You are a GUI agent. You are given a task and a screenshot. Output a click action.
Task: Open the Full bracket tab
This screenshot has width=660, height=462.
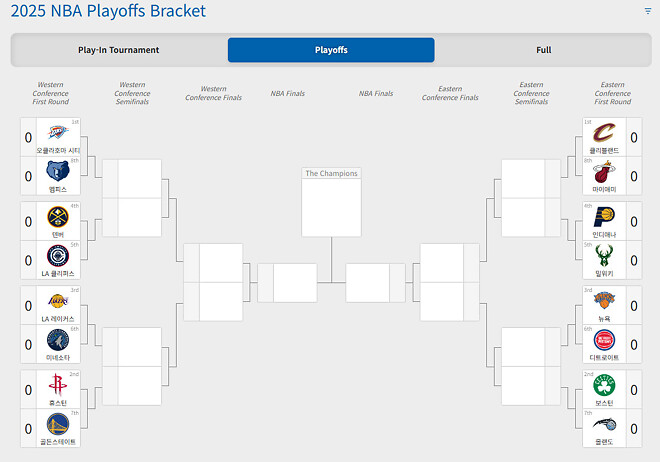pyautogui.click(x=543, y=50)
